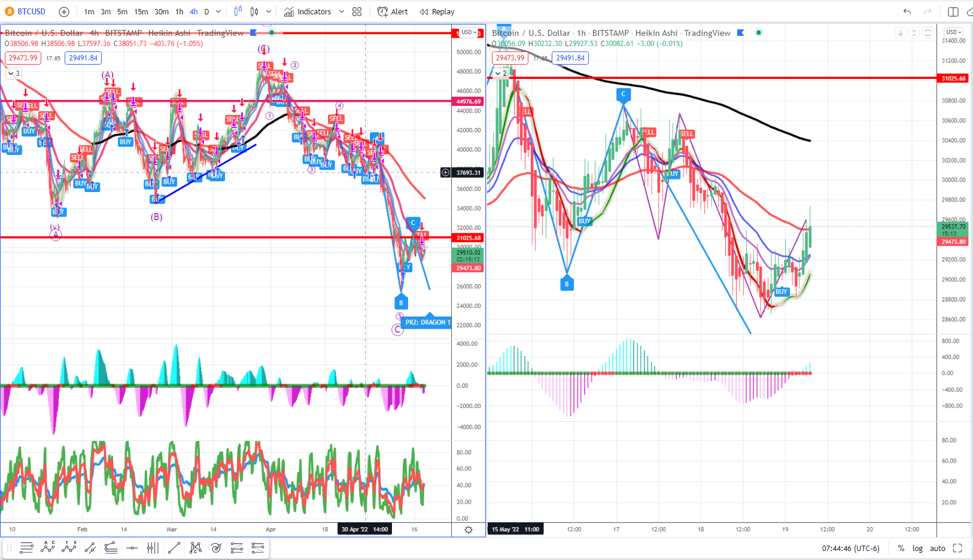
Task: Collapse left chart indicator legend showing 3
Action: (x=14, y=73)
